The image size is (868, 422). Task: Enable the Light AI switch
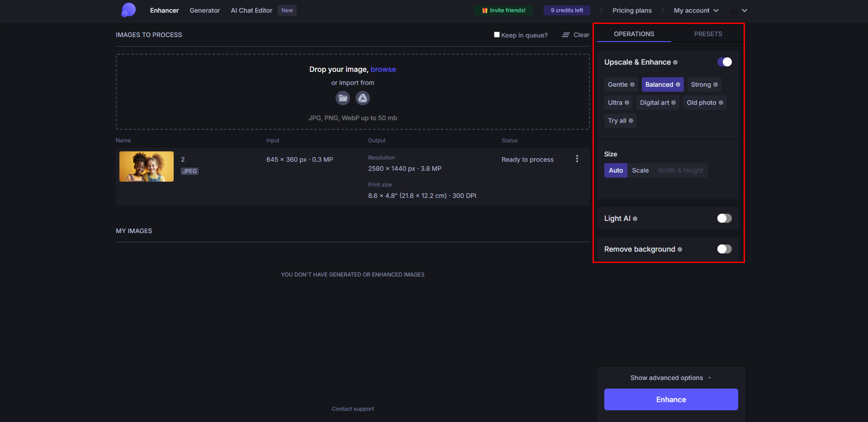tap(725, 218)
